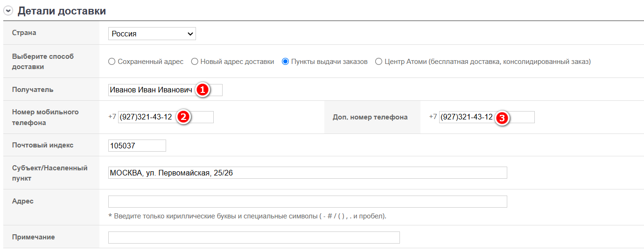The image size is (644, 252).
Task: Click the +7 prefix before mobile number
Action: 112,117
